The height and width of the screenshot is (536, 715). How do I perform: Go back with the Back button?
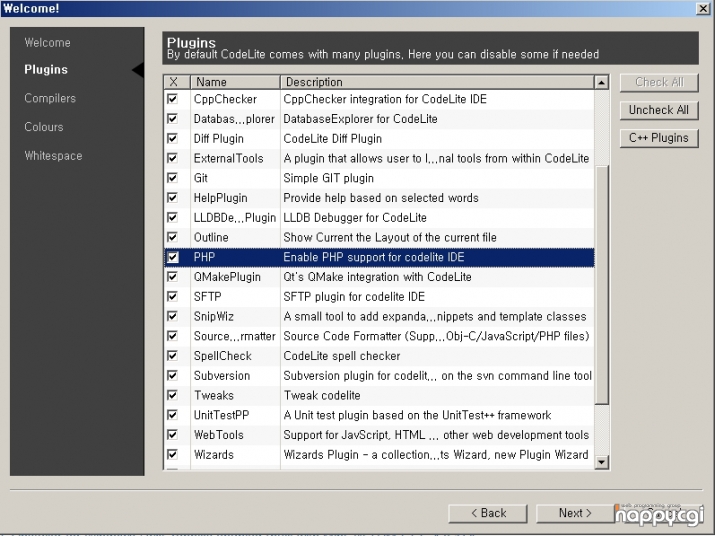point(488,513)
